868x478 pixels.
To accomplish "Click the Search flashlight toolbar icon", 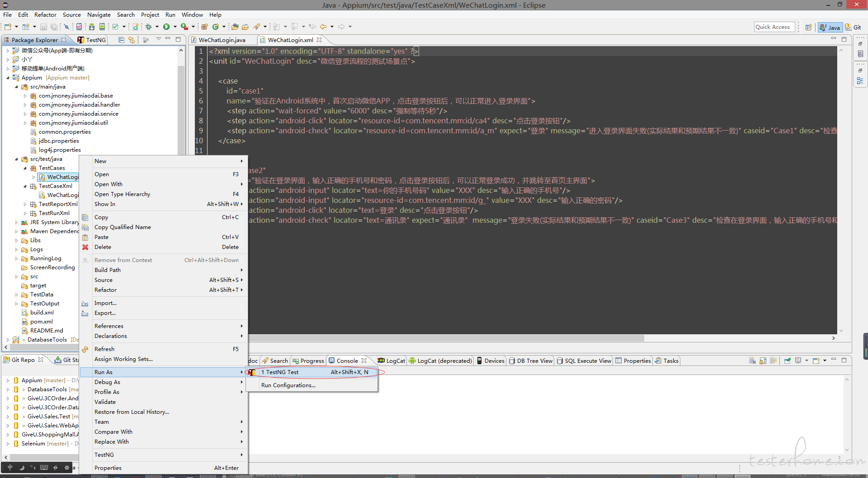I will (256, 27).
